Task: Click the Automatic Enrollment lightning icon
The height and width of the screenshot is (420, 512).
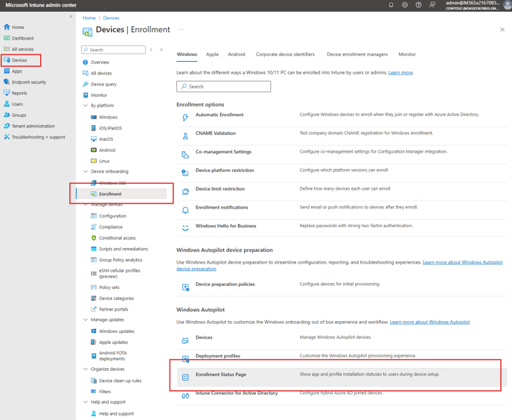Action: tap(185, 118)
